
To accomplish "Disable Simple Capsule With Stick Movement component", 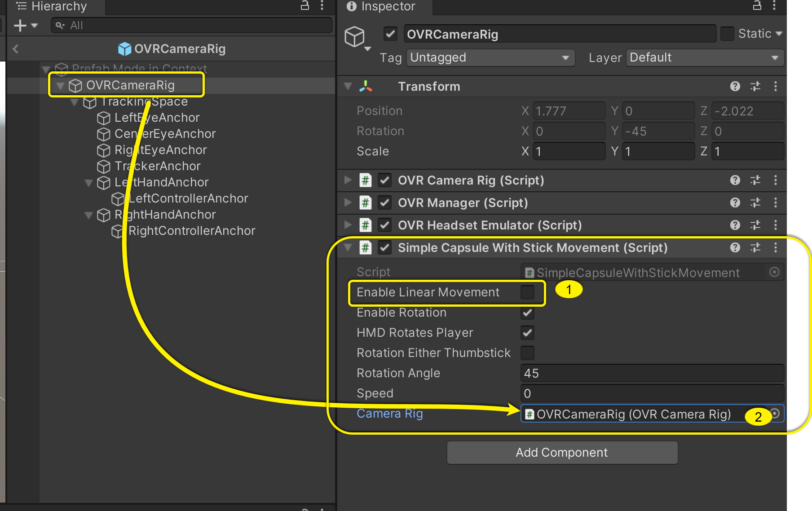I will 384,247.
